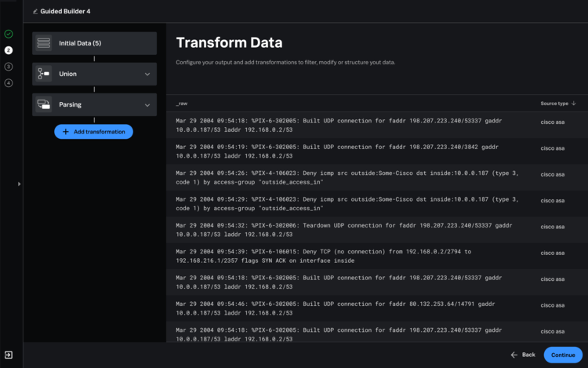
Task: Click the Union branch icon
Action: point(43,74)
